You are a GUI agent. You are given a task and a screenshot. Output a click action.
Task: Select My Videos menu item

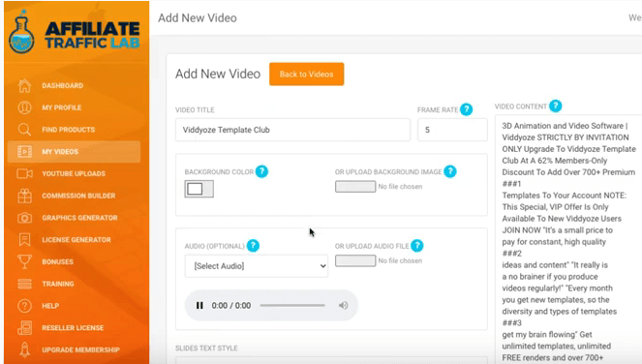(x=75, y=151)
